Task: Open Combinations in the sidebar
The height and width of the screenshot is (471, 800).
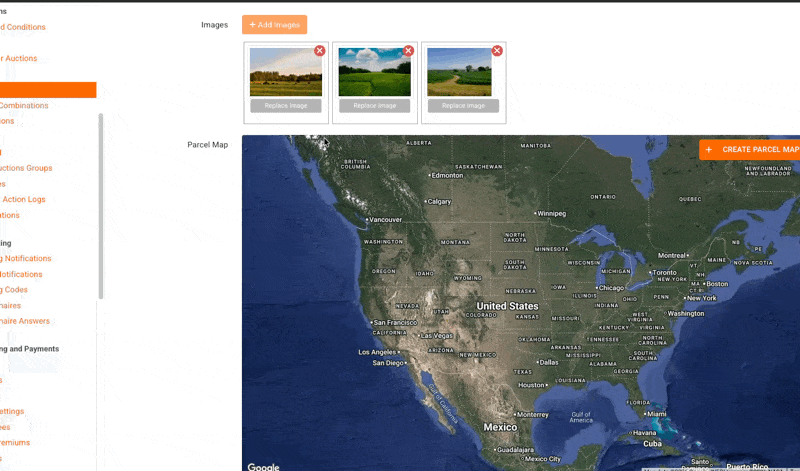Action: tap(24, 105)
